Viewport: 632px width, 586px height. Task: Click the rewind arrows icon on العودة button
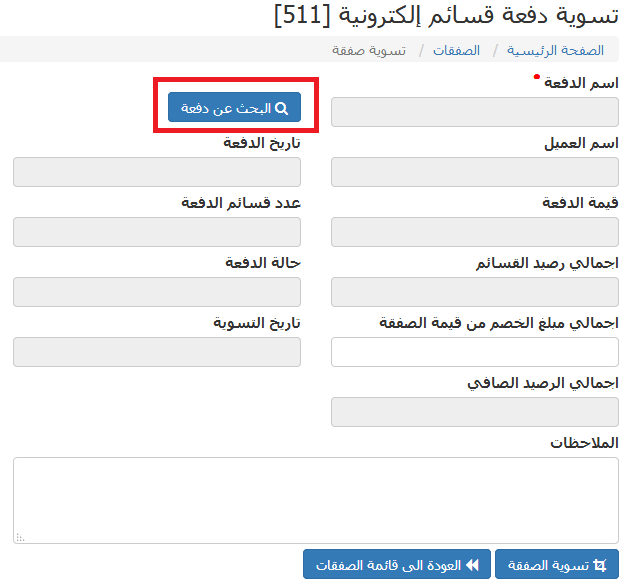click(x=472, y=565)
